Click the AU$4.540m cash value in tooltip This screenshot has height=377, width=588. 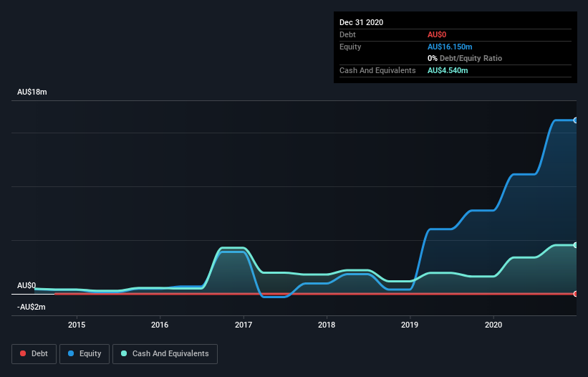click(x=448, y=70)
